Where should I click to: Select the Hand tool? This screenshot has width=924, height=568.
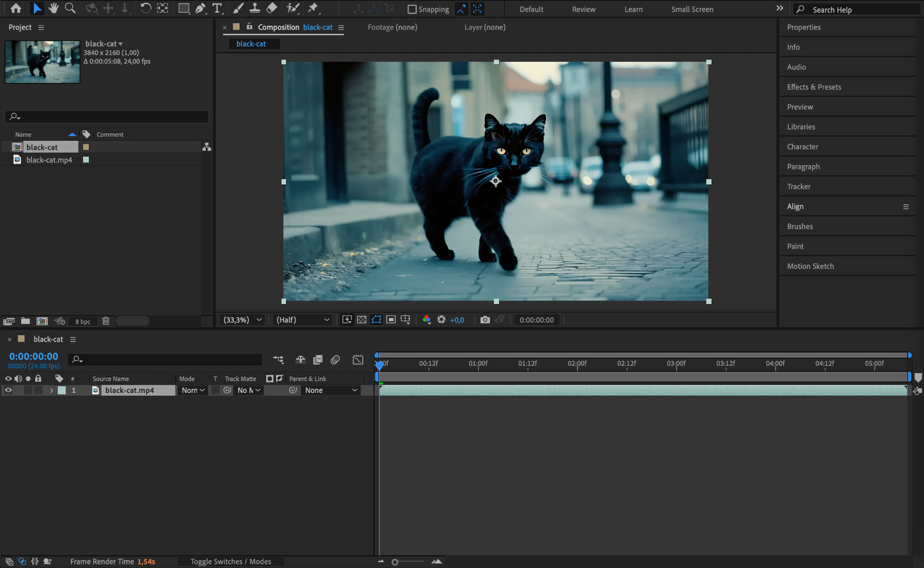[54, 8]
